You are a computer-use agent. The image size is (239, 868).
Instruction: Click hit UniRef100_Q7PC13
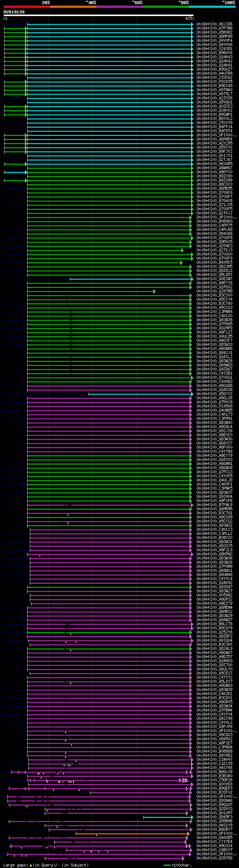(214, 472)
